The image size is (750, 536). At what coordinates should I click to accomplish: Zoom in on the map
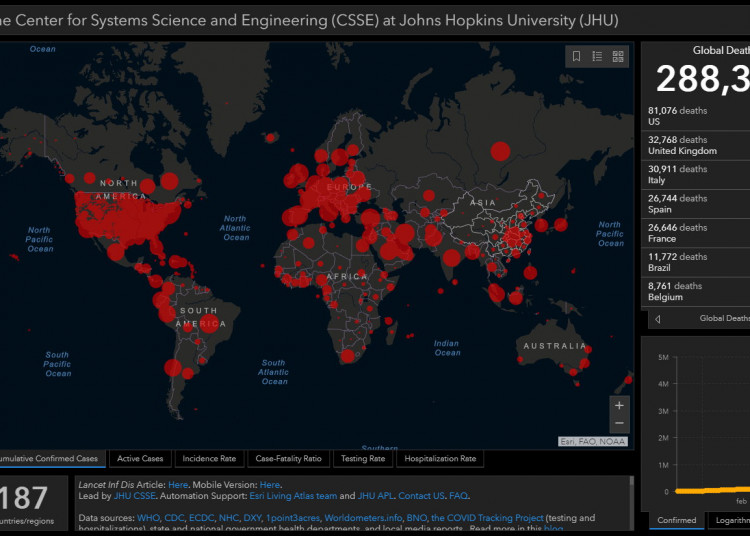(x=619, y=405)
